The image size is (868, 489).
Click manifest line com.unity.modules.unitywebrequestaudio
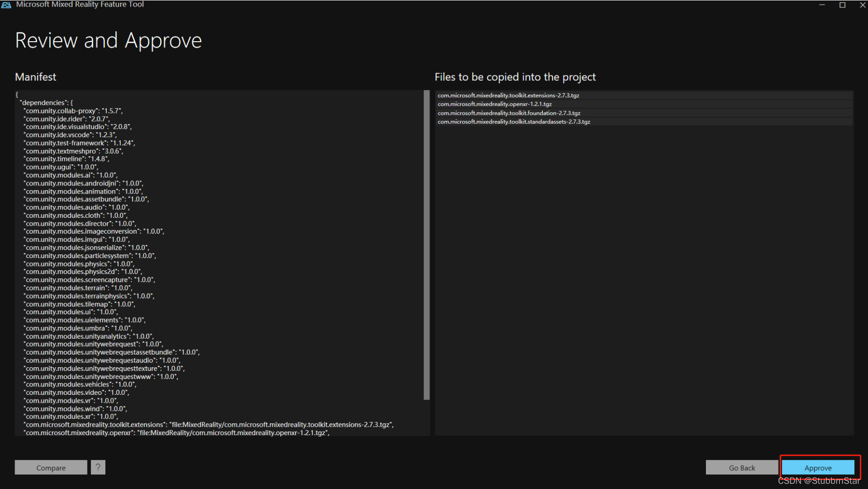coord(102,360)
